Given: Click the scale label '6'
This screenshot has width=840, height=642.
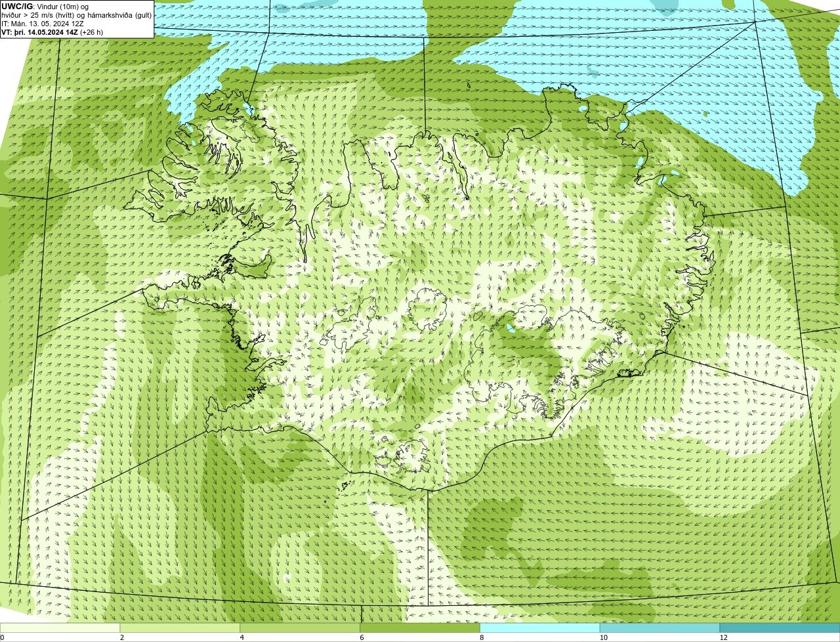Looking at the screenshot, I should [x=362, y=637].
